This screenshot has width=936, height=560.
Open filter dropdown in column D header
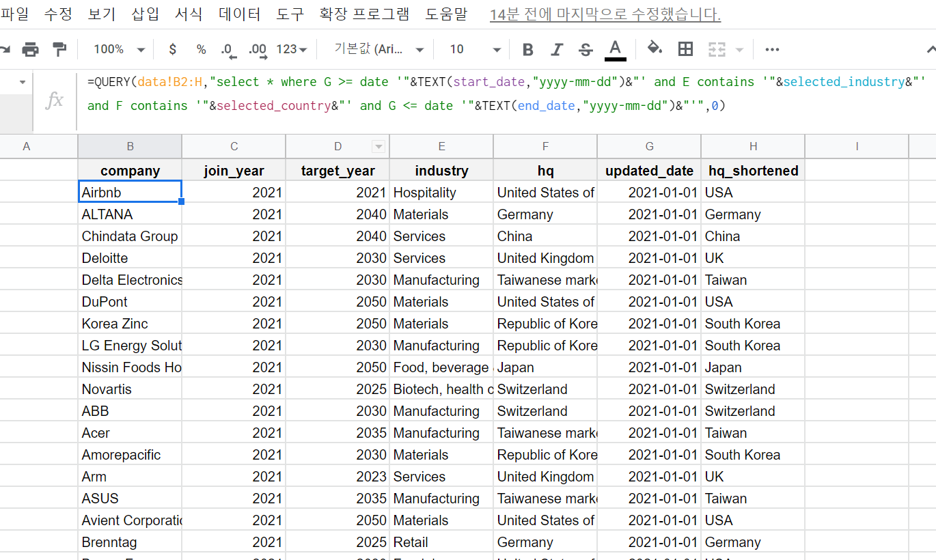378,147
